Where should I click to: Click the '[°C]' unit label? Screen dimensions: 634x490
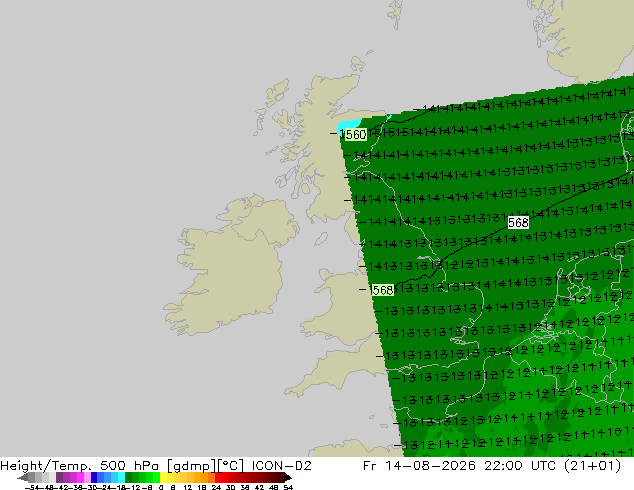(x=231, y=466)
